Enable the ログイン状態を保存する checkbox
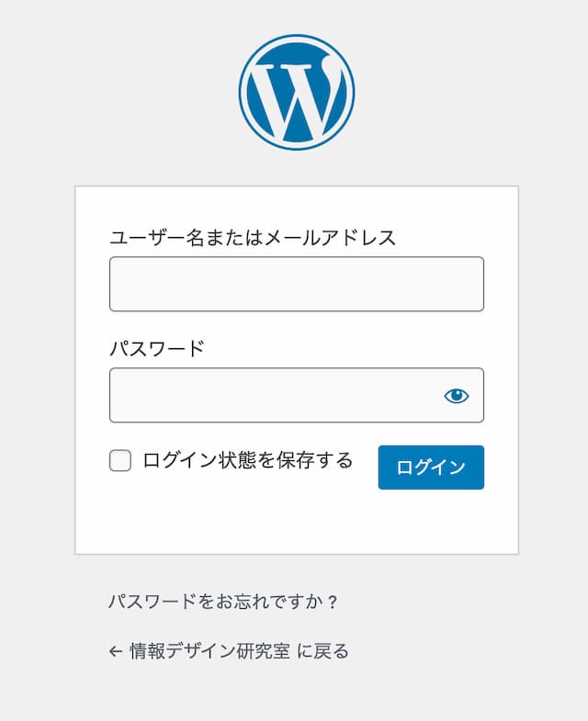Screen dimensions: 588x721 tap(120, 461)
